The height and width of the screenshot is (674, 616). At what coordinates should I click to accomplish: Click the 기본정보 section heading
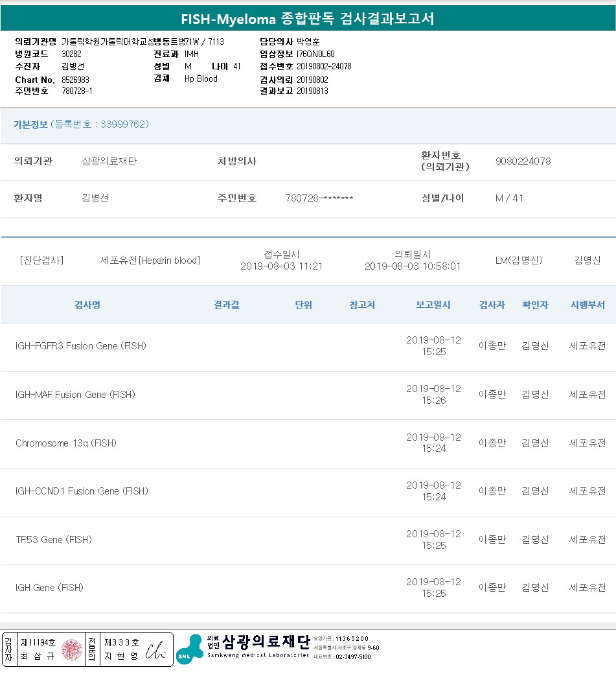click(x=30, y=124)
